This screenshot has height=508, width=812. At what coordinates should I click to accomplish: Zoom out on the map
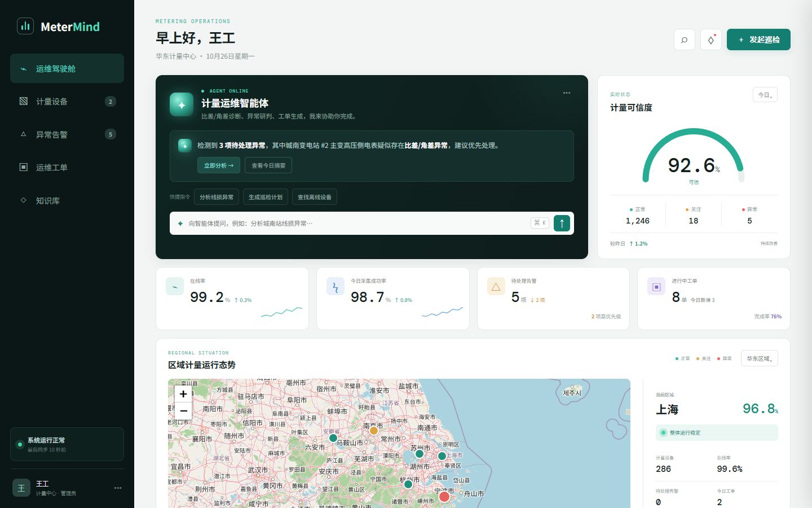point(183,410)
